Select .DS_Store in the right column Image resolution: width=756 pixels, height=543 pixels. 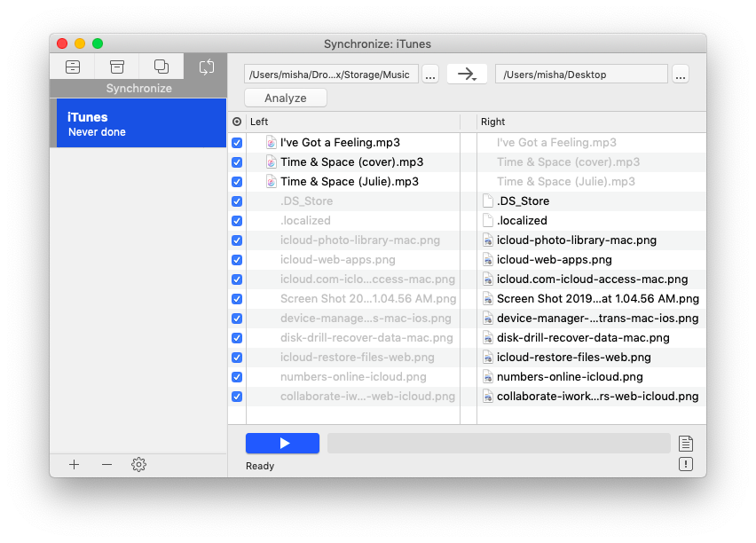pyautogui.click(x=524, y=201)
